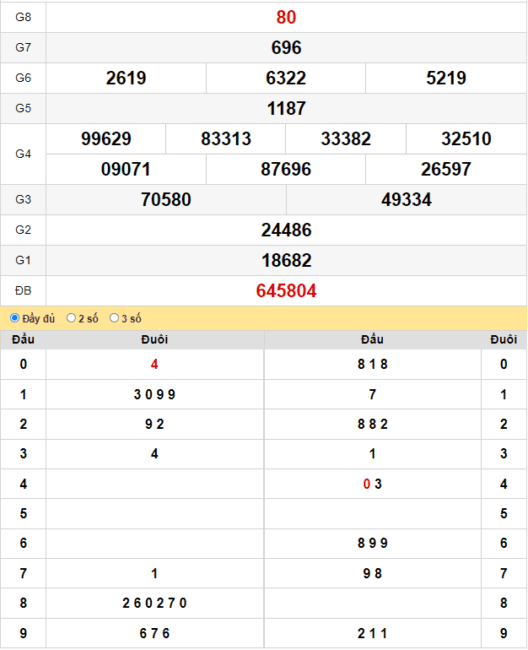Select the 'Đầy đủ' radio button

pos(15,318)
